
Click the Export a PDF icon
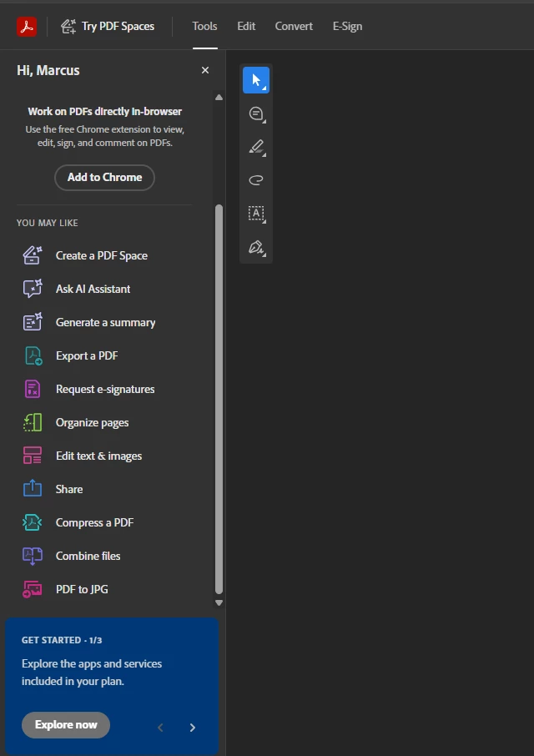33,355
